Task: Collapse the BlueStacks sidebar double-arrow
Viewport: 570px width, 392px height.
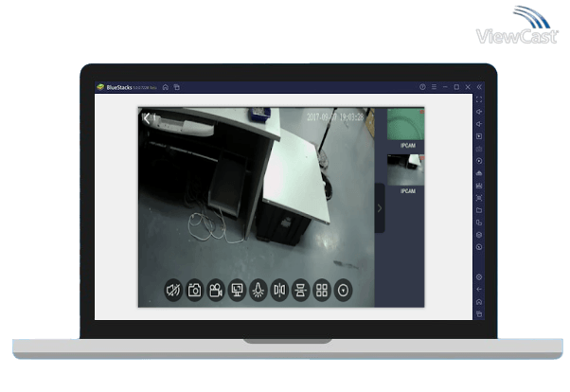Action: [479, 87]
